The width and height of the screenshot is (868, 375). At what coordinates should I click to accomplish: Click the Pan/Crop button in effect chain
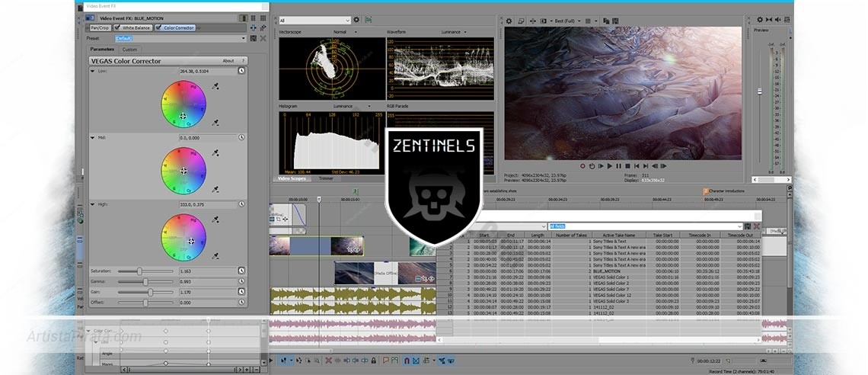101,27
